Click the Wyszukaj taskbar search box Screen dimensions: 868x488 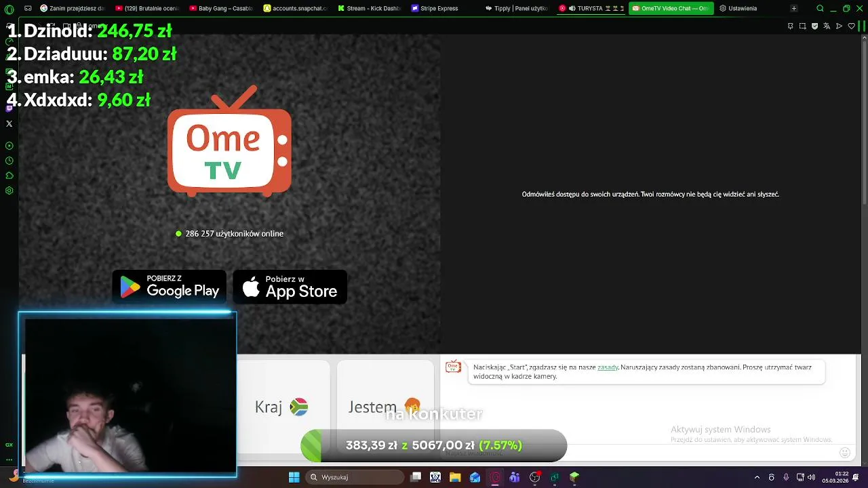(x=355, y=477)
